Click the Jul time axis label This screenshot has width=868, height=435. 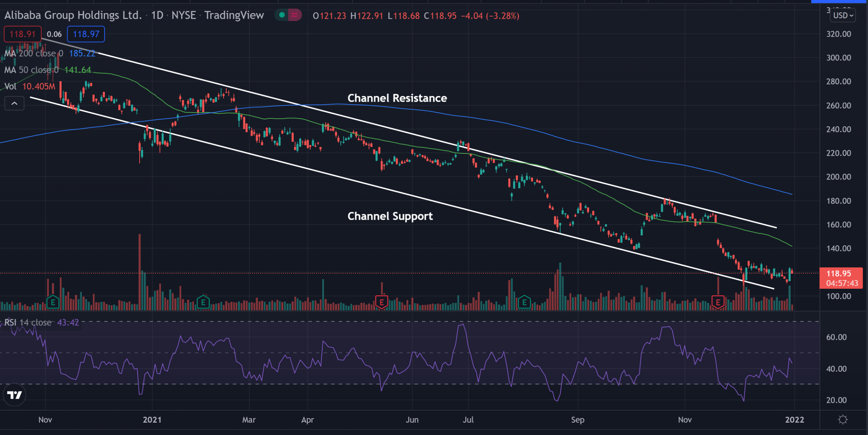click(468, 420)
